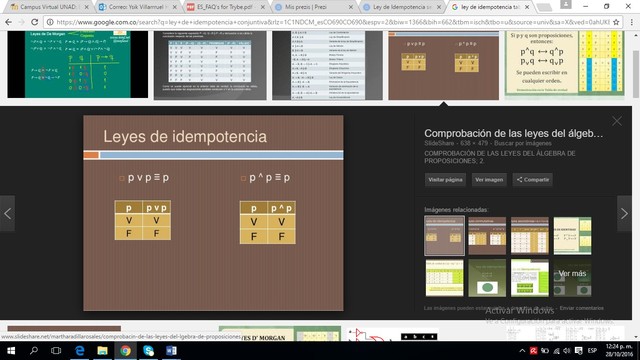Show the previous image in preview

(7, 213)
